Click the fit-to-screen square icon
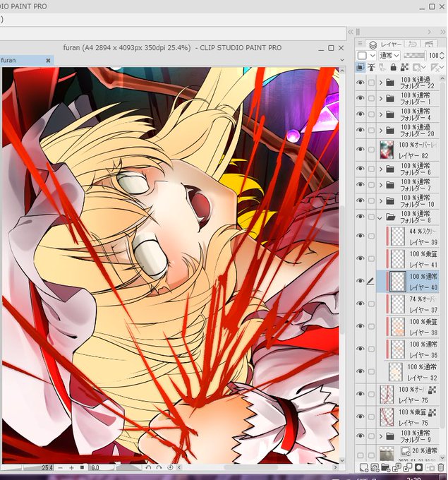 (82, 468)
